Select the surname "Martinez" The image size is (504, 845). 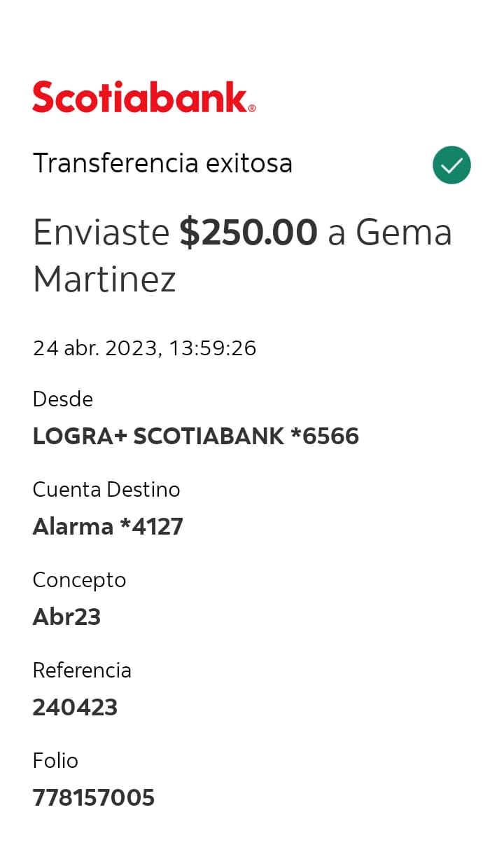click(x=104, y=279)
